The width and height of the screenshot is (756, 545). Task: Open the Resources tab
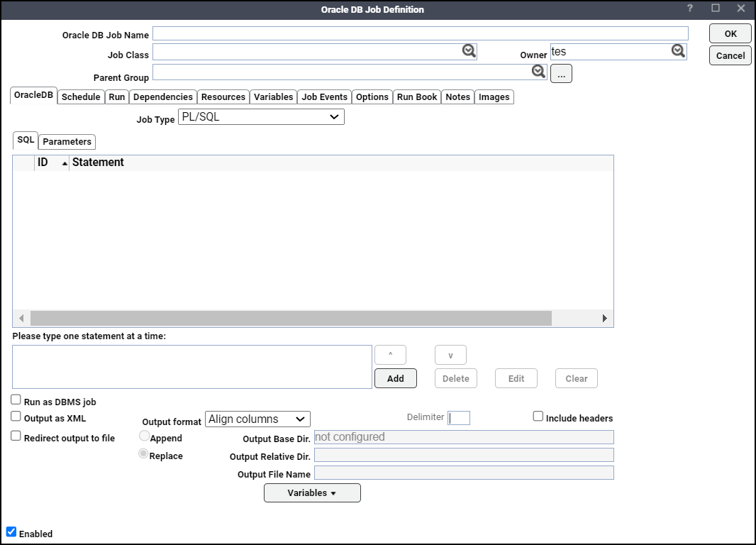coord(223,97)
